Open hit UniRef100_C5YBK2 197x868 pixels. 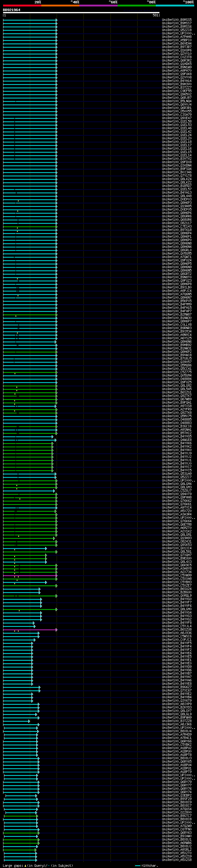(x=177, y=744)
